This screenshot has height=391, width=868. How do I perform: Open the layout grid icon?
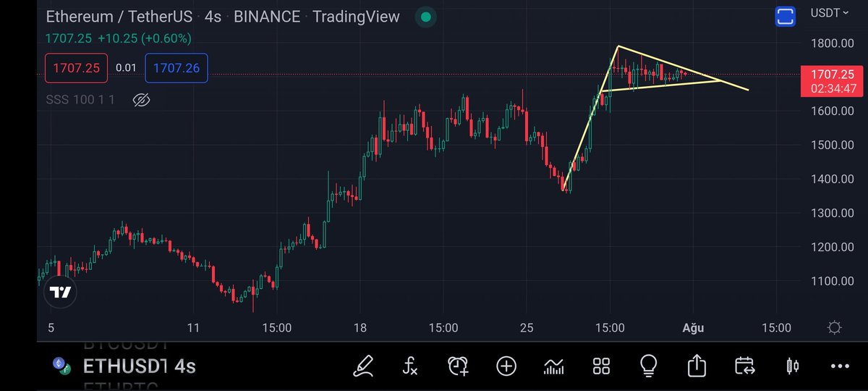click(601, 366)
